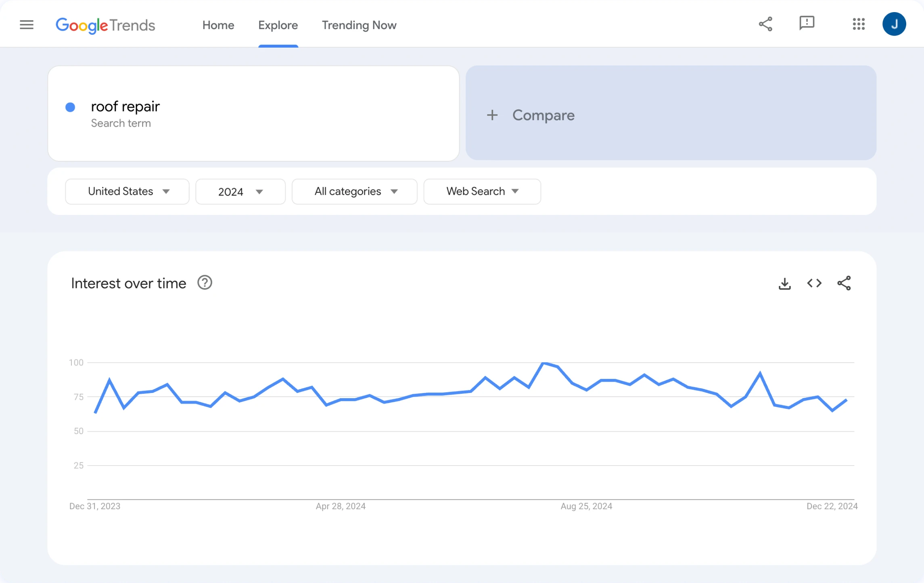Open the hamburger main menu
924x583 pixels.
pos(27,25)
